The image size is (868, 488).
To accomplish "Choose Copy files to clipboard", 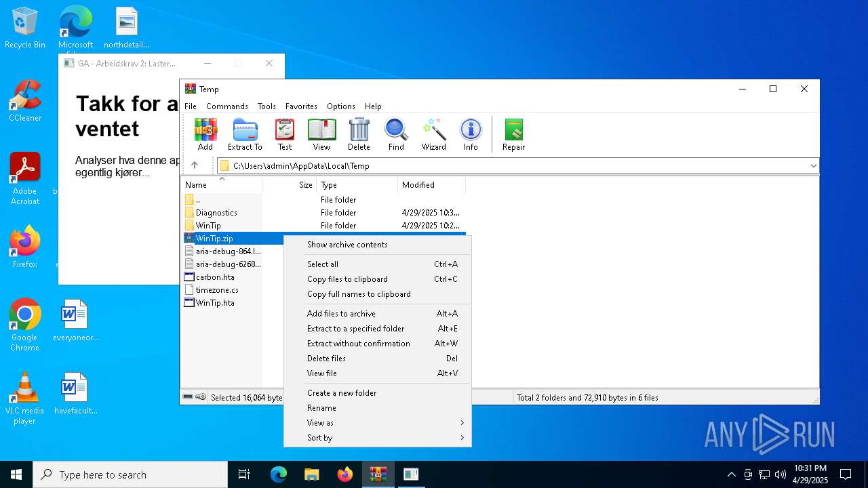I will click(377, 279).
